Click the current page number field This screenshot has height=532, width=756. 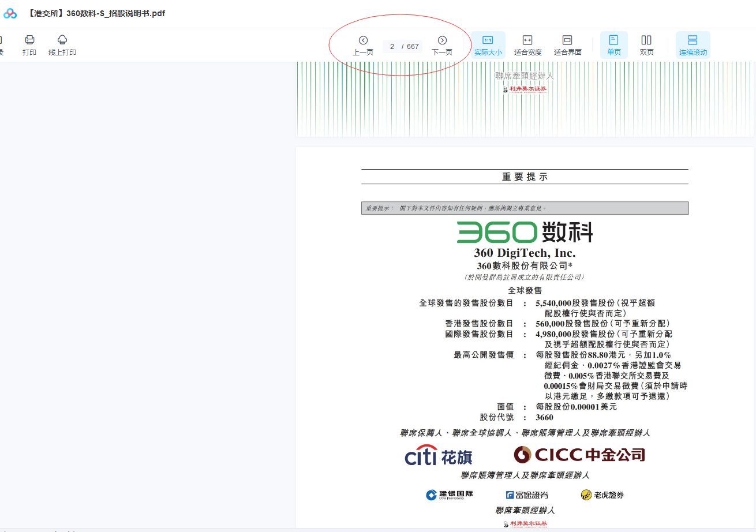pos(392,47)
